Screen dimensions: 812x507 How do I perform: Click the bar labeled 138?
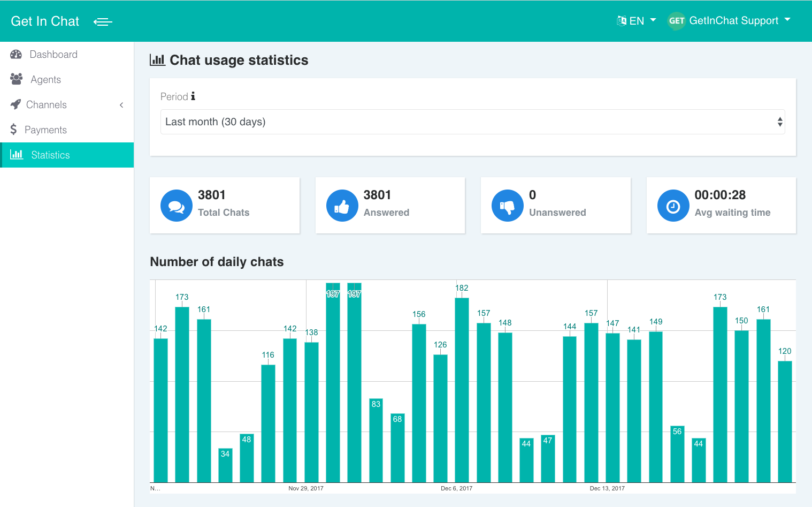click(x=311, y=412)
